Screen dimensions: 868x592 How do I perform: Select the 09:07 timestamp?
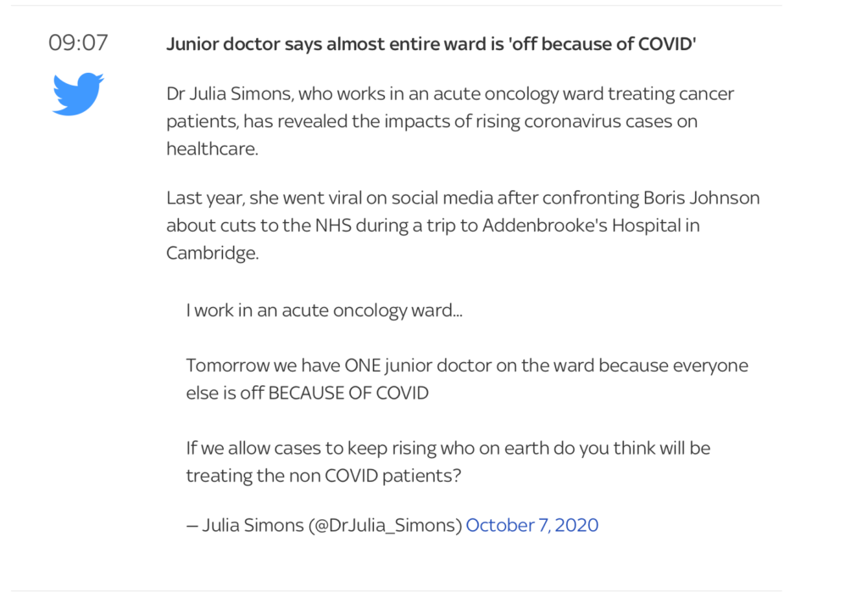(x=78, y=43)
